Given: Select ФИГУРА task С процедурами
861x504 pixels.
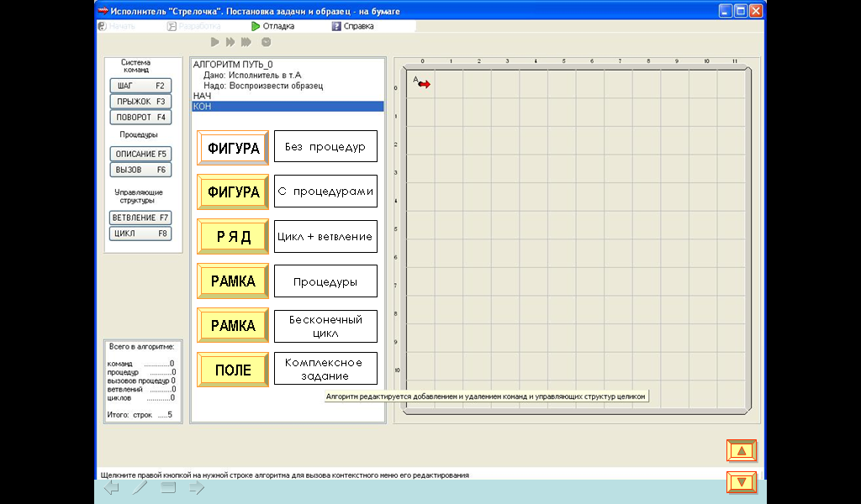Looking at the screenshot, I should [233, 192].
